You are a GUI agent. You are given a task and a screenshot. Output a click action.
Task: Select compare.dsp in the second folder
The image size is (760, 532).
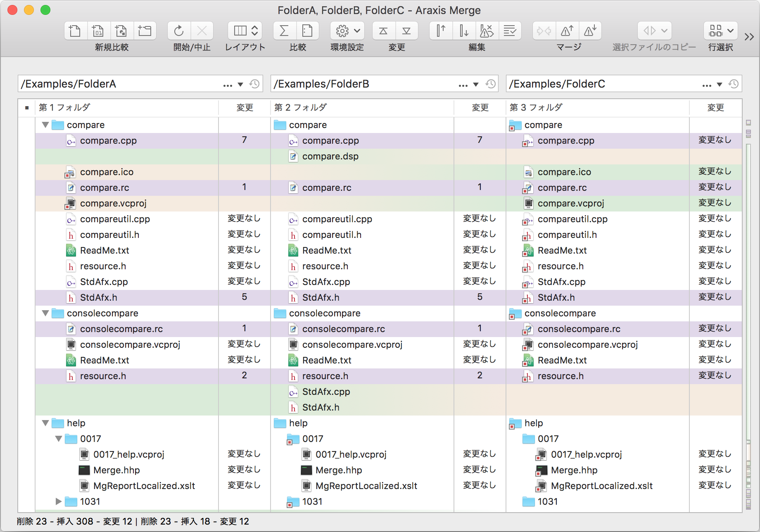point(330,157)
